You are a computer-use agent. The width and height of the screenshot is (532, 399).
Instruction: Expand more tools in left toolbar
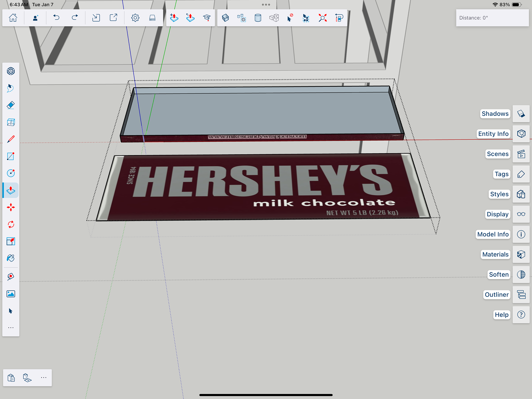[11, 328]
